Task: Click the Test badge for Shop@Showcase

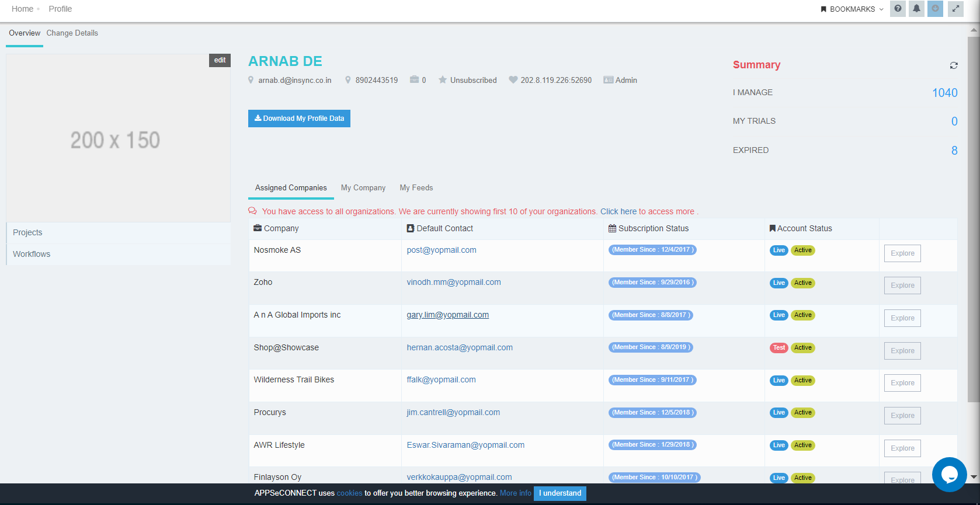Action: click(x=779, y=348)
